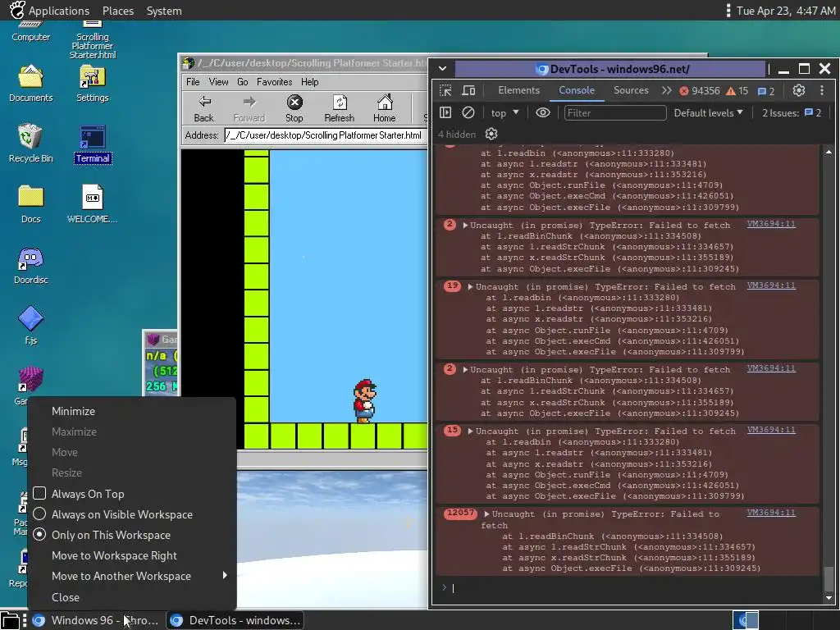Launch the Doordisc desktop icon
This screenshot has height=630, width=840.
30,266
